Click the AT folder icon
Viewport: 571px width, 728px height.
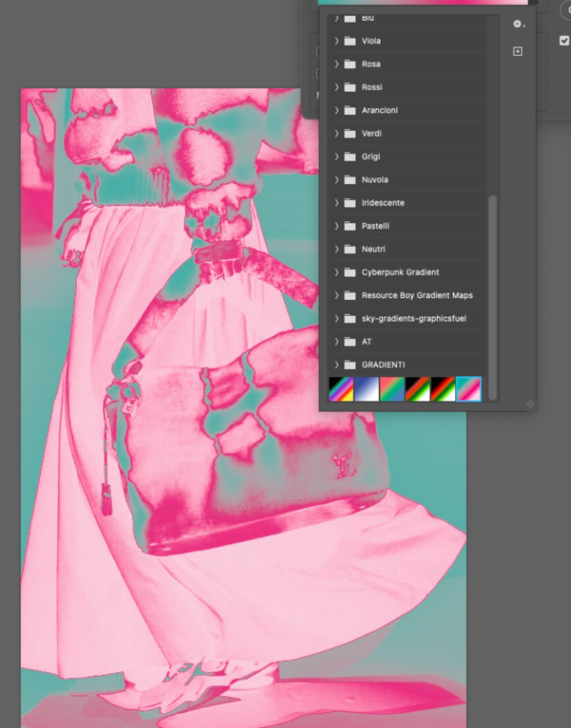(x=350, y=341)
